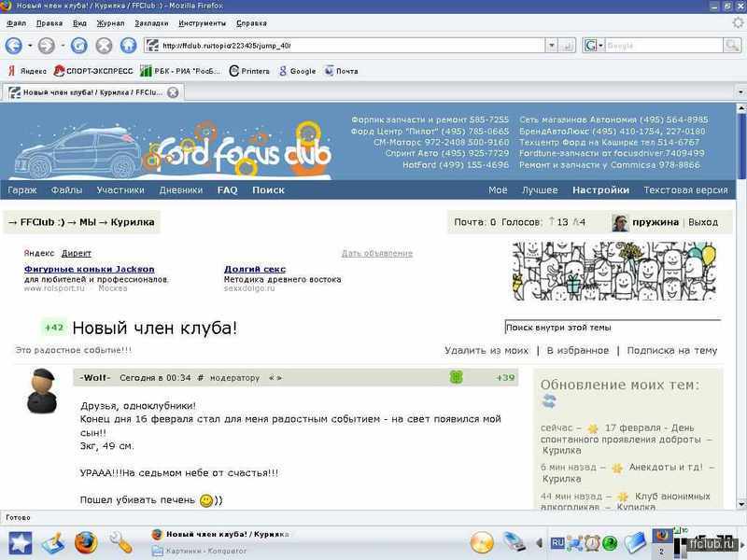Viewport: 747px width, 560px height.
Task: Click the refresh arrows under Обновление моих тем
Action: point(549,401)
